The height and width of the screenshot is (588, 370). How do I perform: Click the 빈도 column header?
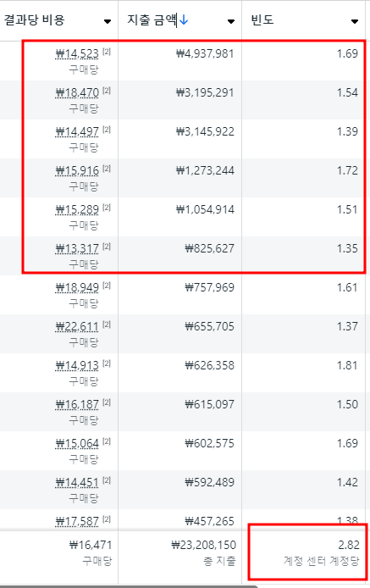coord(262,19)
